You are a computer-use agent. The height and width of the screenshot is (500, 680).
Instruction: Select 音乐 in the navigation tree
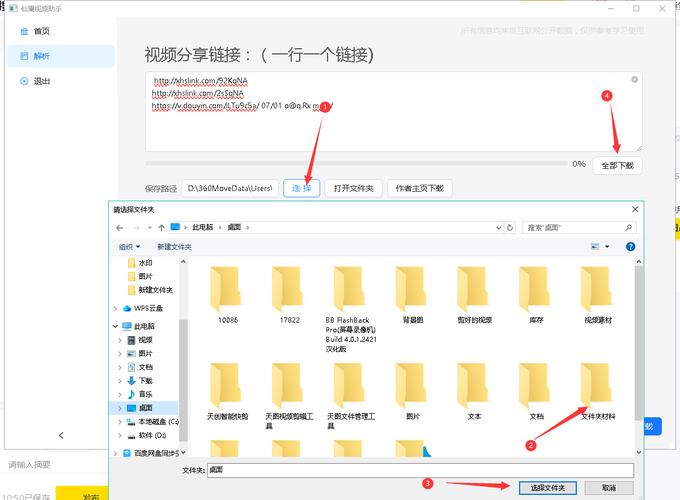click(x=140, y=394)
